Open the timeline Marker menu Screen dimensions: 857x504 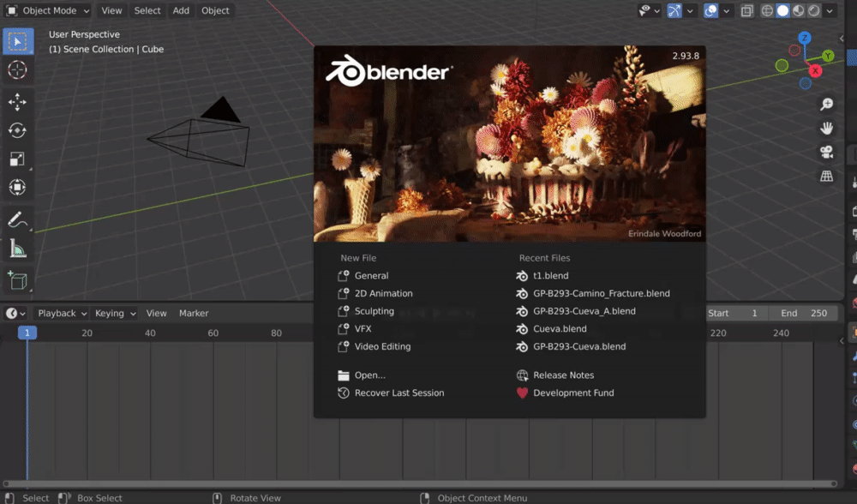[194, 313]
